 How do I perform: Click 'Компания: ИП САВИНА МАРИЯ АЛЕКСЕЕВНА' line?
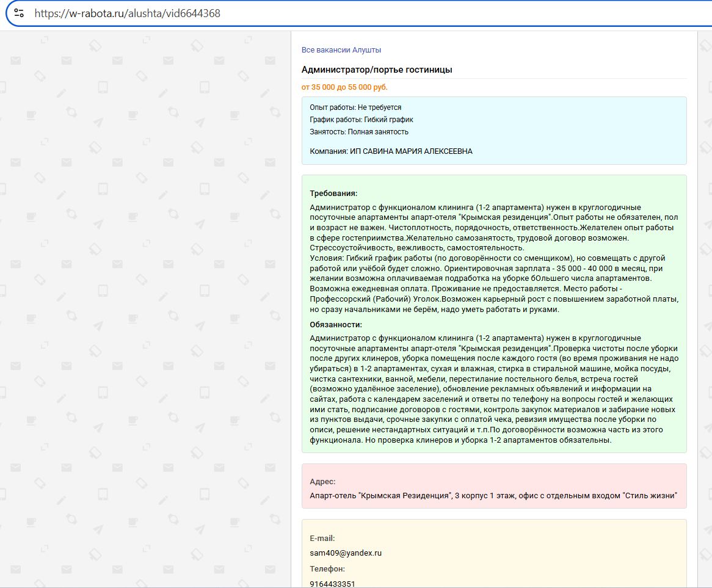coord(391,151)
